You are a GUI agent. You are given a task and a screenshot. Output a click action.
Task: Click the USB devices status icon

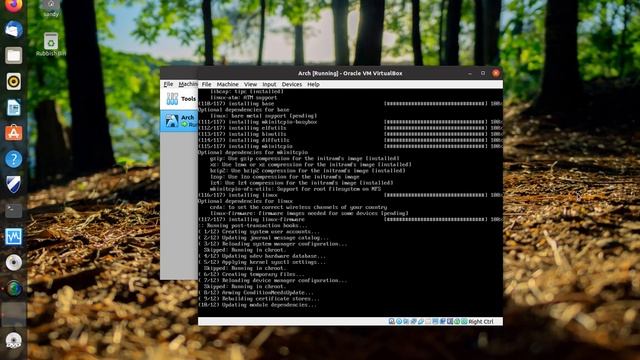[420, 322]
